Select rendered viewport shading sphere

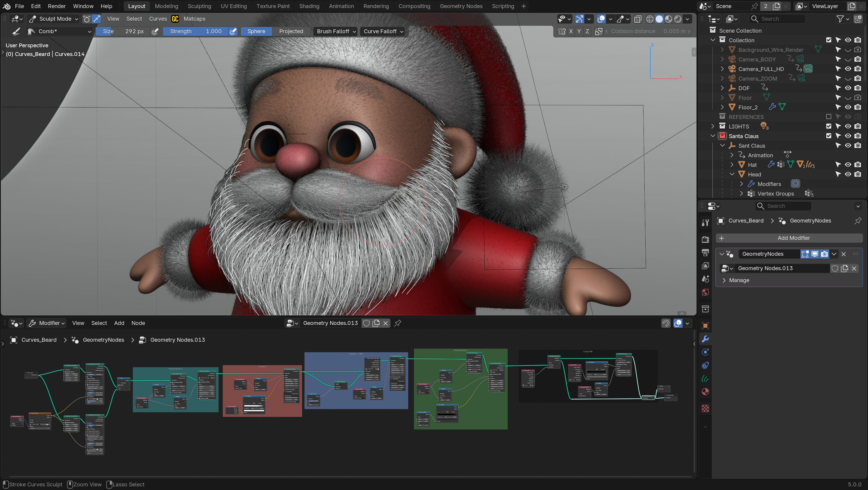pyautogui.click(x=678, y=19)
